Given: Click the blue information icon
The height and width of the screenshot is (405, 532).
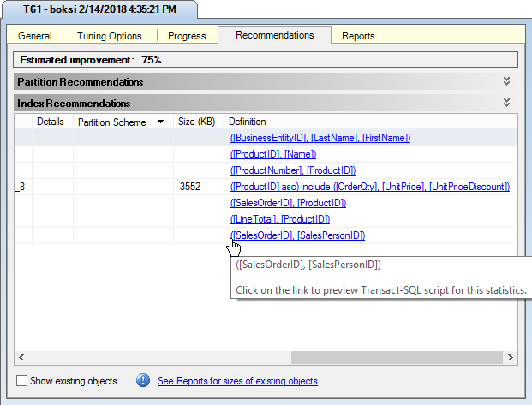Looking at the screenshot, I should 143,380.
